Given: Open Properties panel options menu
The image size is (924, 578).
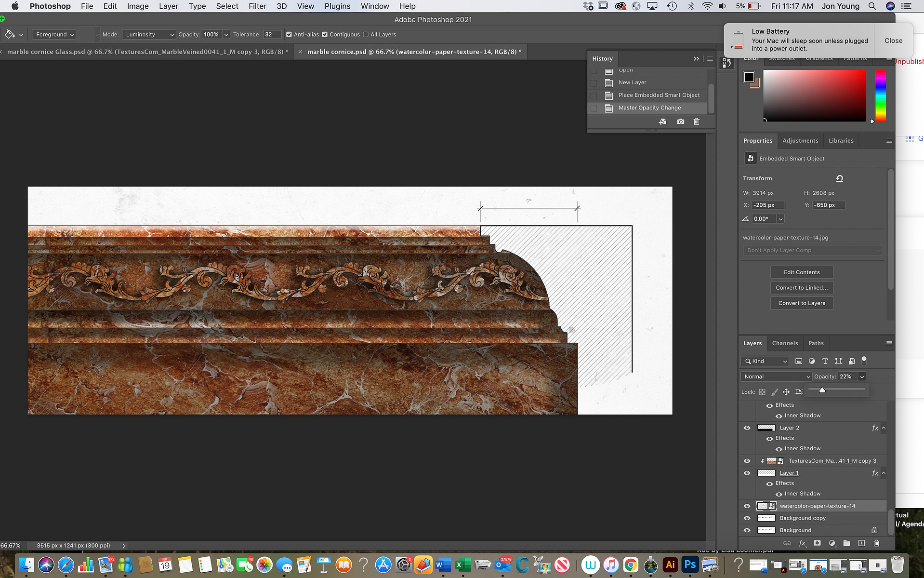Looking at the screenshot, I should click(889, 141).
